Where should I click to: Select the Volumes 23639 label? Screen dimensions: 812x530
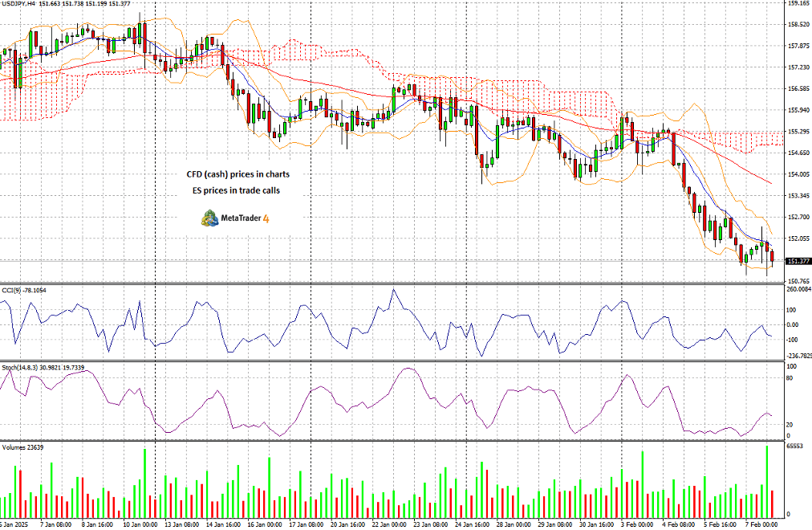[22, 447]
